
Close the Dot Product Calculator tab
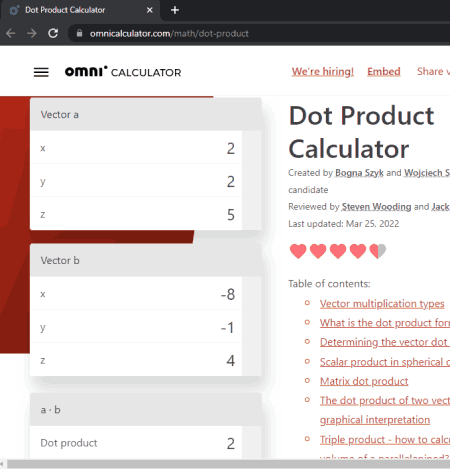150,10
